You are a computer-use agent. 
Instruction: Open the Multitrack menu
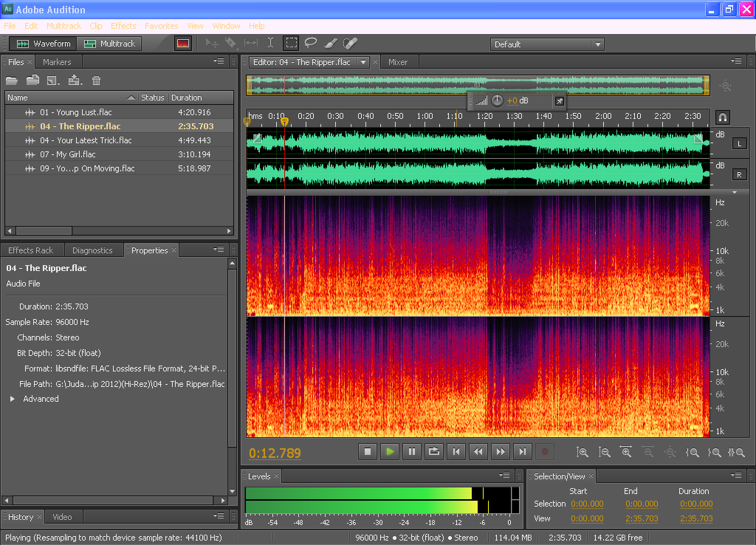(63, 26)
